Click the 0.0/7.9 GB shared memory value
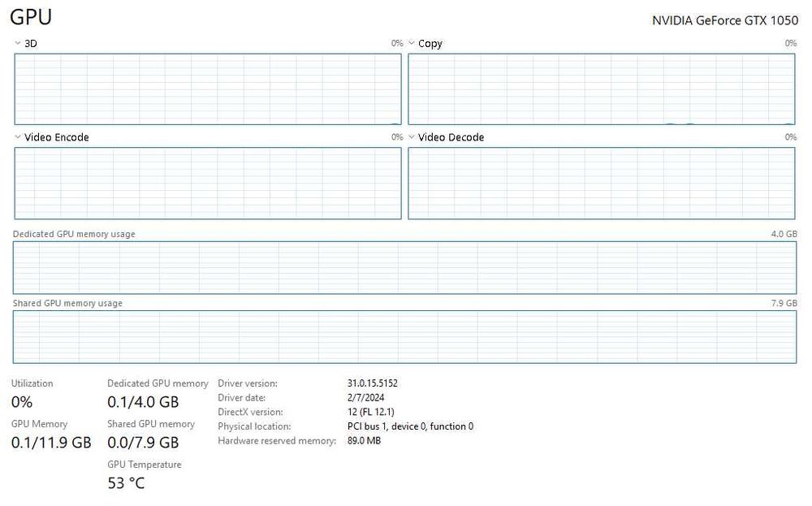 (x=143, y=443)
